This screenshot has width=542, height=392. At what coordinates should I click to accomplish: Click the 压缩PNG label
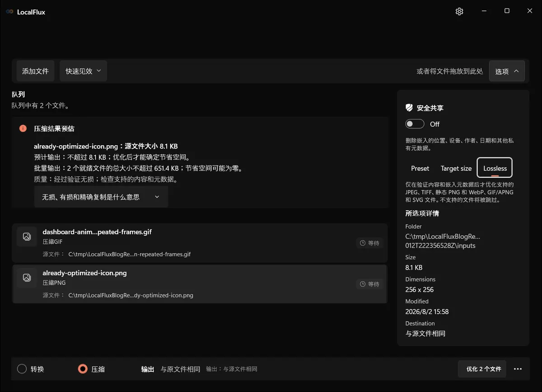coord(54,283)
